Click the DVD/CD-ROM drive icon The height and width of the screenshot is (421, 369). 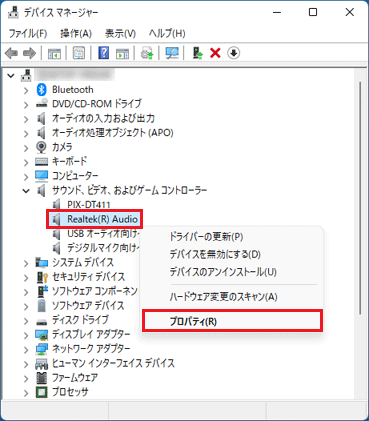41,104
